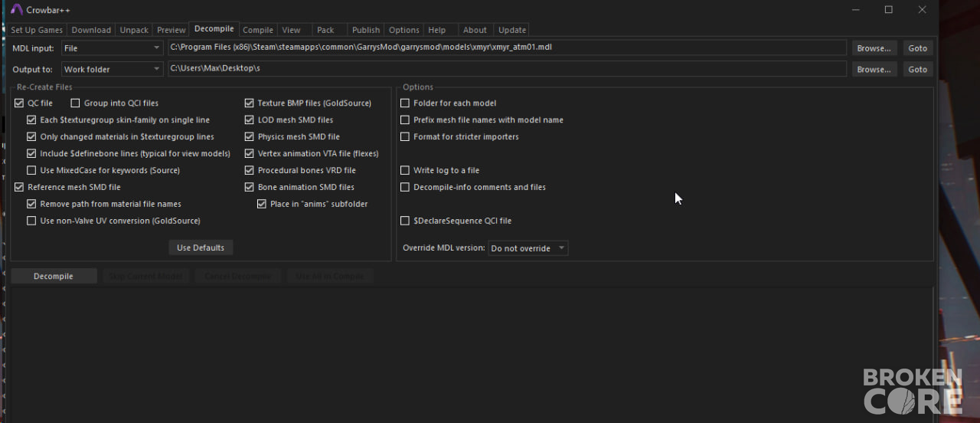This screenshot has width=980, height=423.
Task: Maximize the Crowbar++ window
Action: pos(888,9)
